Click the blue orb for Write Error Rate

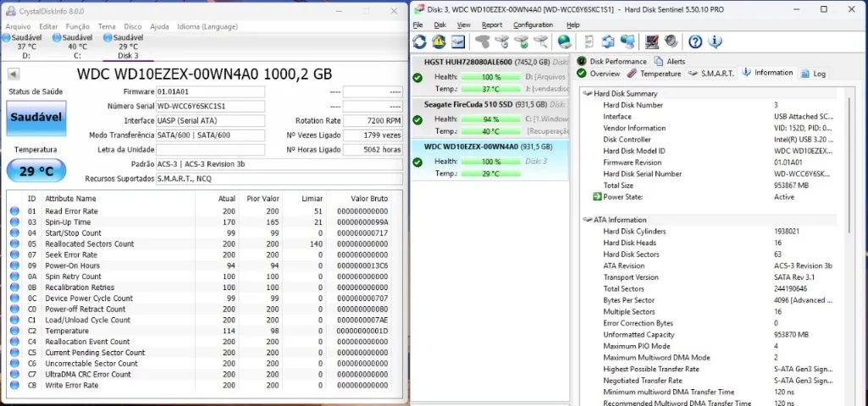(x=14, y=385)
